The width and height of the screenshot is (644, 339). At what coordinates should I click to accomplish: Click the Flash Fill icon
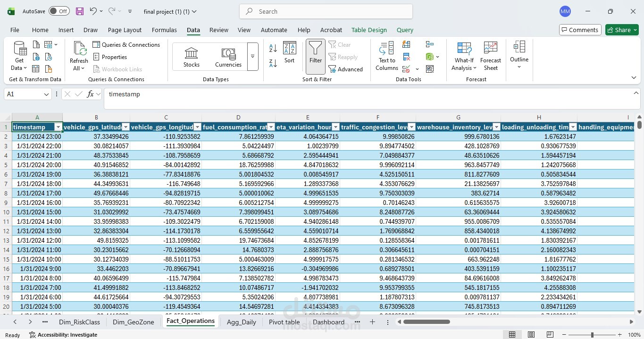406,44
